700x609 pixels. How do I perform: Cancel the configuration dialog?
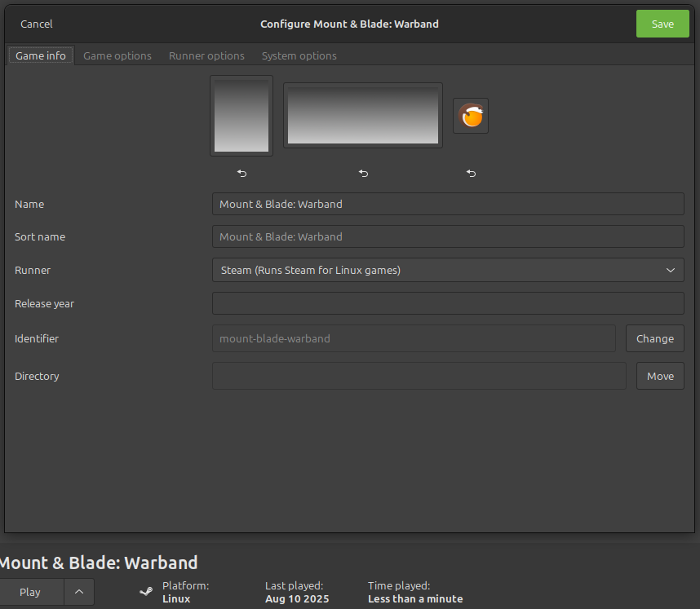click(x=37, y=24)
